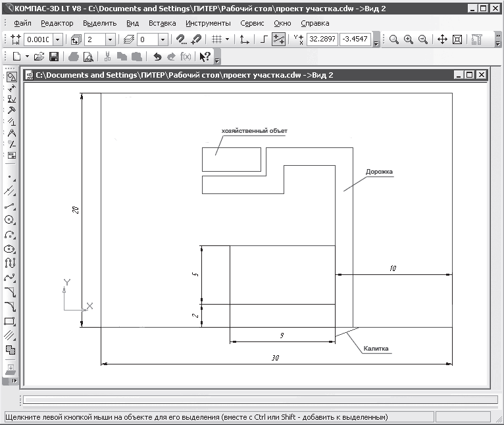The width and height of the screenshot is (504, 425).
Task: Zoom in on the drawing
Action: [x=409, y=39]
